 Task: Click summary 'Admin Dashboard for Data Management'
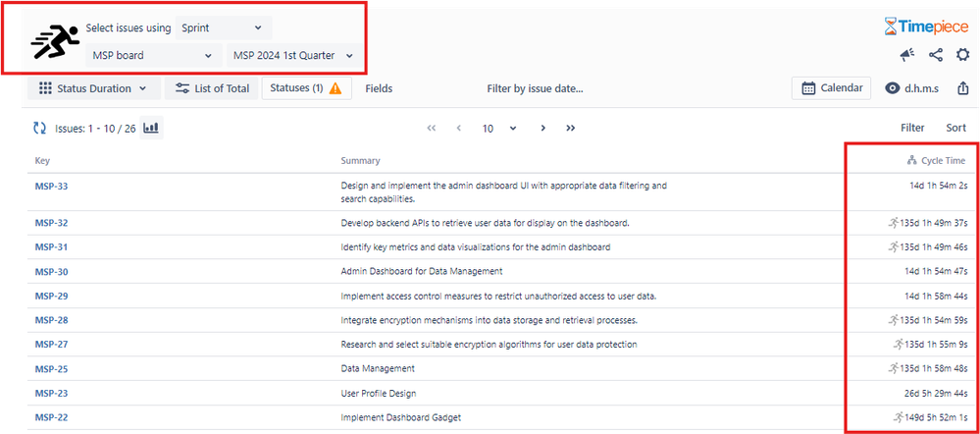(x=422, y=271)
